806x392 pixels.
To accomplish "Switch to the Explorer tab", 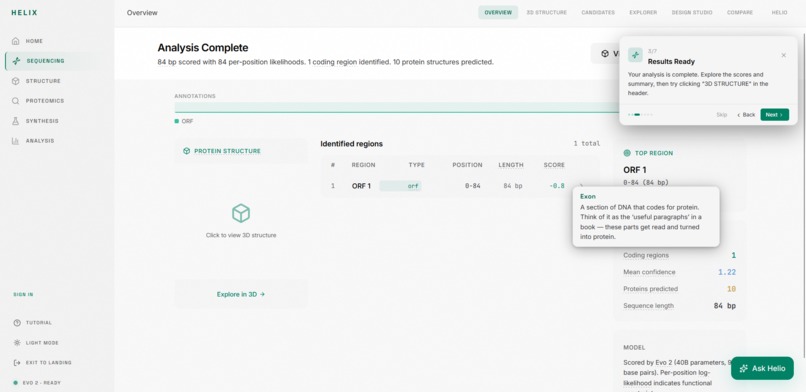I will (x=643, y=12).
